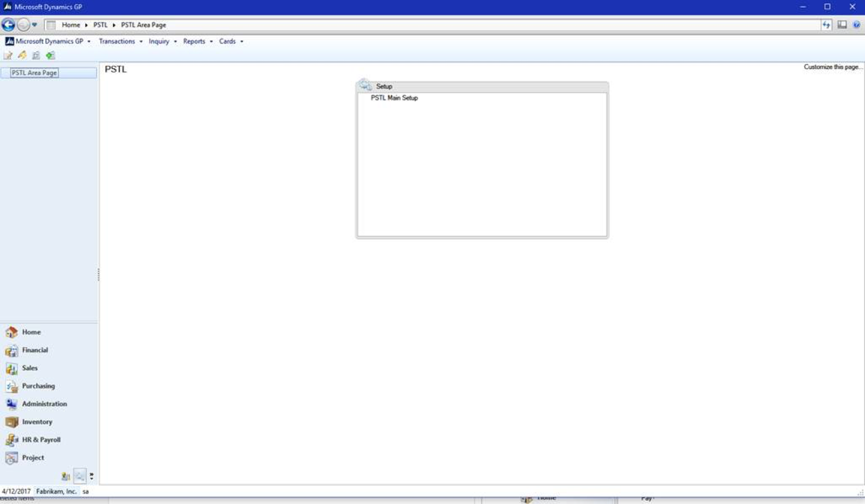Click the third toolbar calculator icon

(x=36, y=55)
